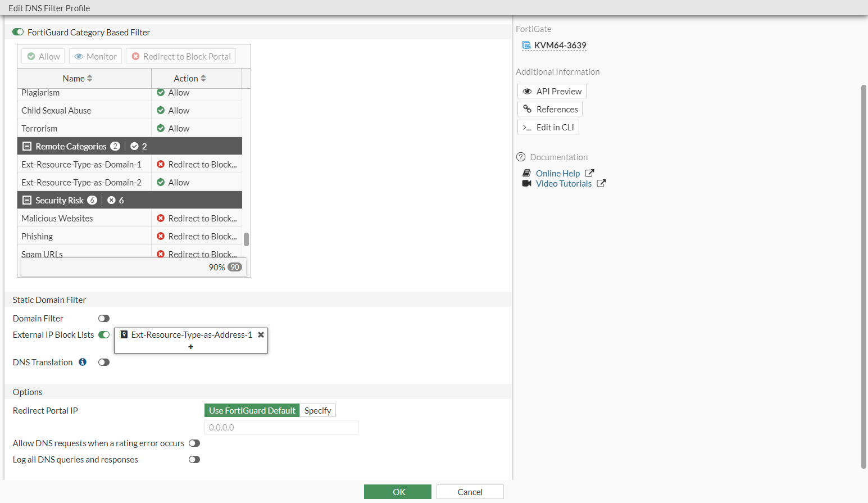Screen dimensions: 868x503
Task: Click the block icon for Malicious Websites
Action: [161, 218]
